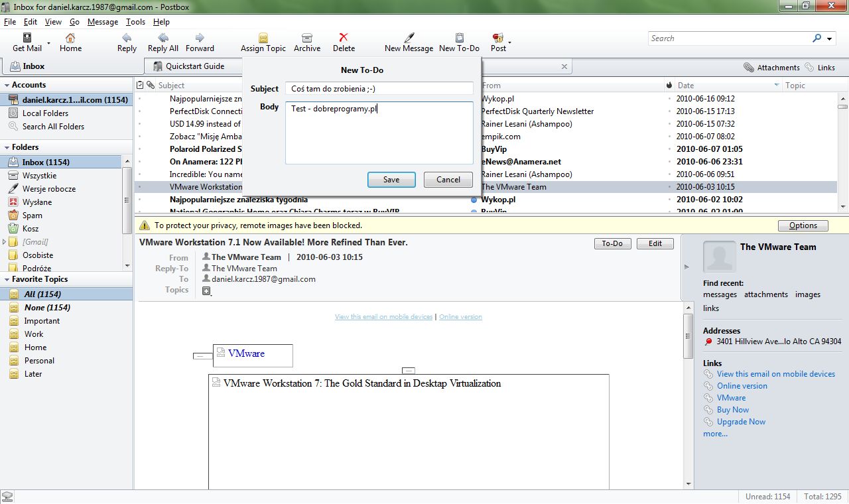The height and width of the screenshot is (504, 849).
Task: Click the Get Mail toolbar icon
Action: 27,38
